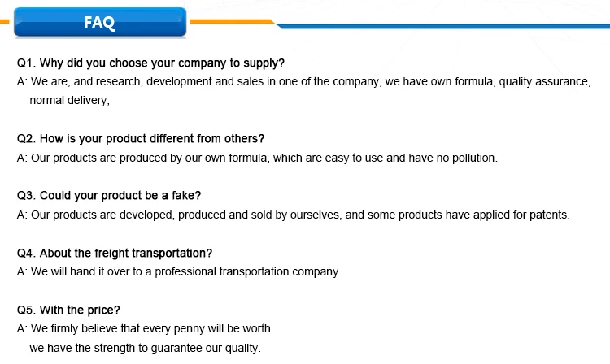This screenshot has width=610, height=364.
Task: Click the answer about own formula and no pollution
Action: click(257, 158)
